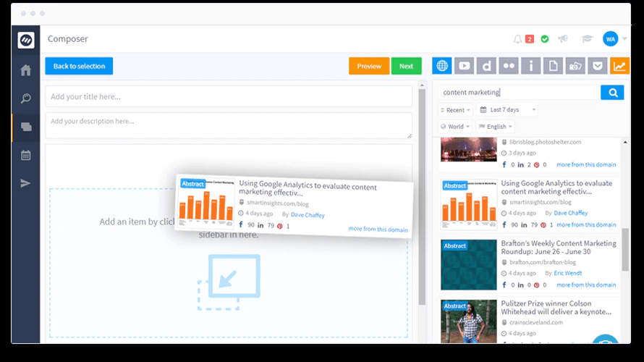
Task: Open the World region dropdown
Action: coord(456,127)
